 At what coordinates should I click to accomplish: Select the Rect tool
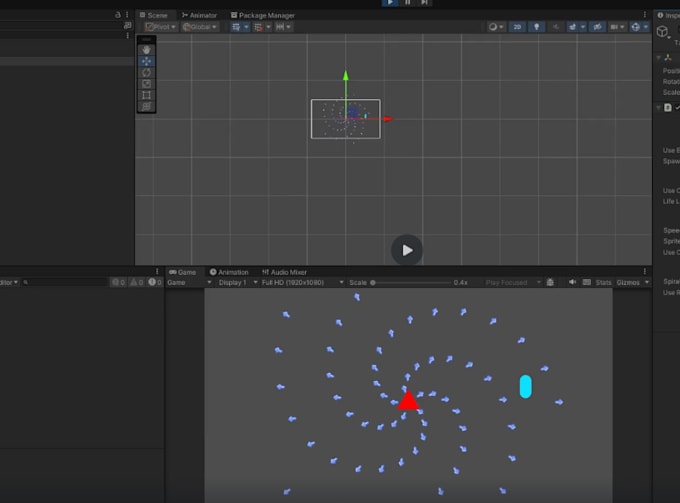(x=147, y=95)
